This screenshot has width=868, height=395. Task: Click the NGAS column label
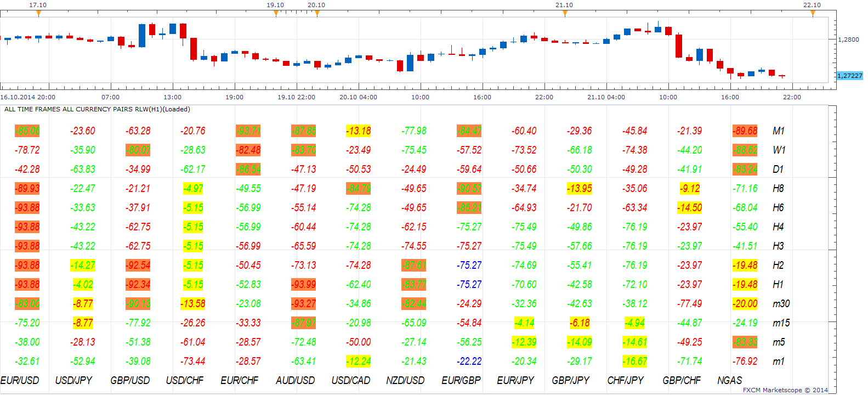pos(730,380)
